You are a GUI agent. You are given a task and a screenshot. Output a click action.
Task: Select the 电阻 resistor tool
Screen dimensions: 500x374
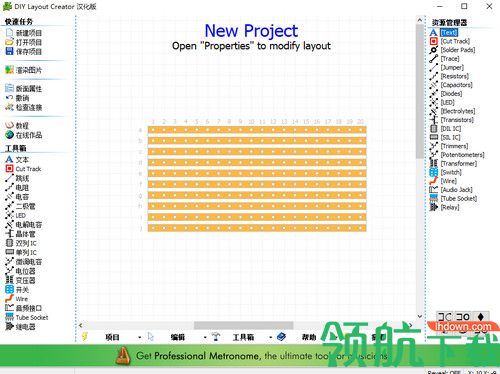(x=17, y=188)
